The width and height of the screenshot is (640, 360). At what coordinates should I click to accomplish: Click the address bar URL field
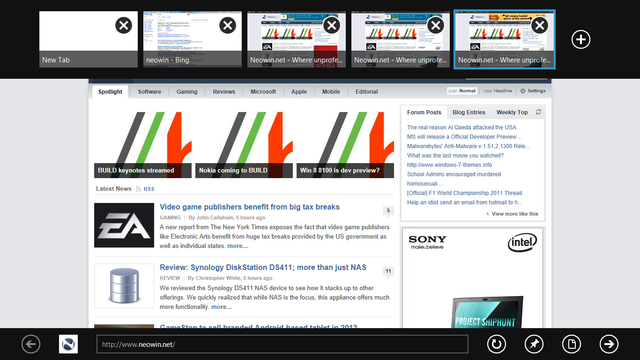pos(282,344)
